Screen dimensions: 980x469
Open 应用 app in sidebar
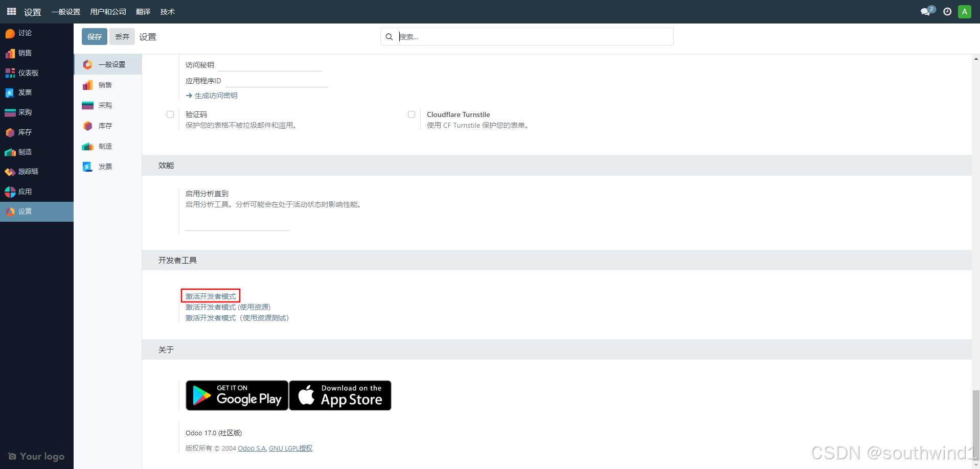(37, 192)
